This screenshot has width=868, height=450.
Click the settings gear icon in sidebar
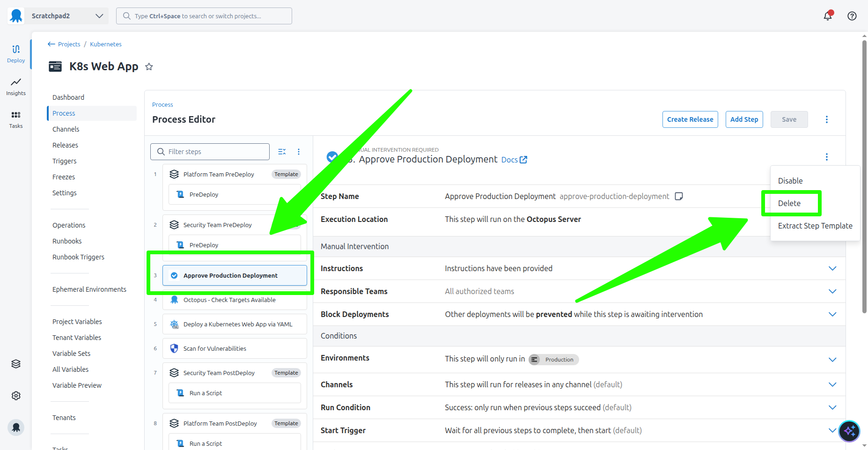(x=16, y=396)
